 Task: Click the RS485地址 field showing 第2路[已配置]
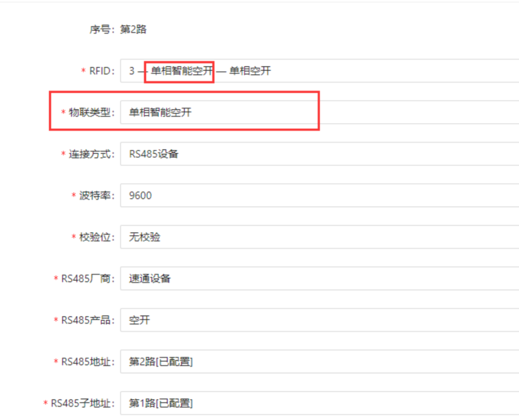coord(319,362)
